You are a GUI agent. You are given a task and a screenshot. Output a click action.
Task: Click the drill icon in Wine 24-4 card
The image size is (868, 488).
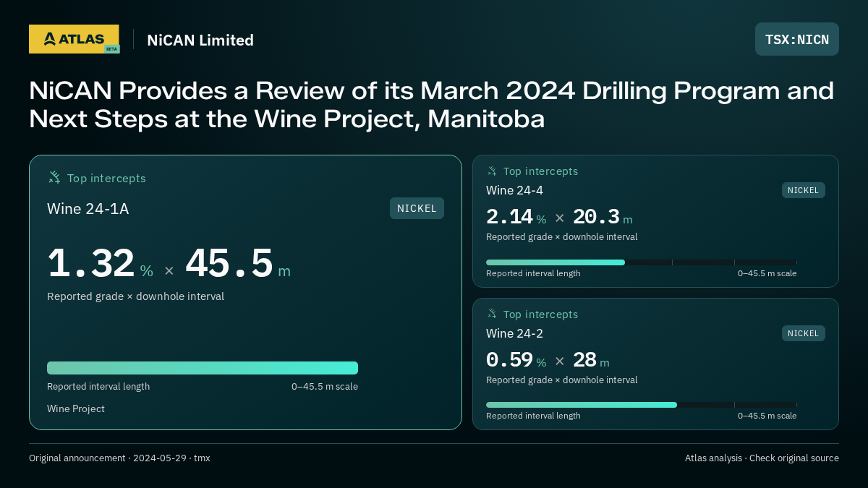[492, 171]
